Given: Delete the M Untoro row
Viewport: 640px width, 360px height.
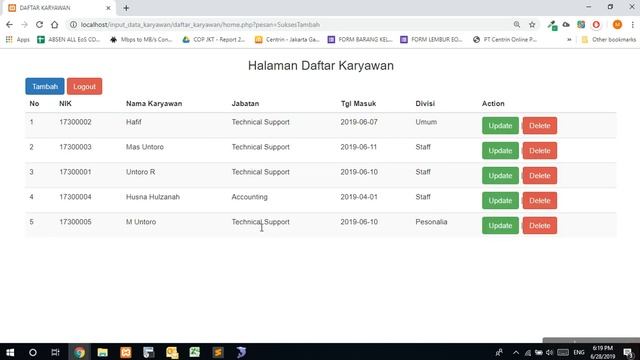Looking at the screenshot, I should point(540,225).
